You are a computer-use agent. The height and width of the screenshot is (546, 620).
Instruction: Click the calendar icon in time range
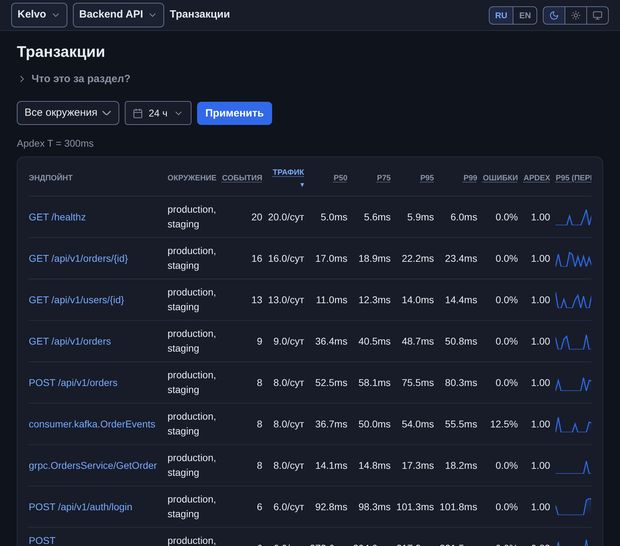138,113
